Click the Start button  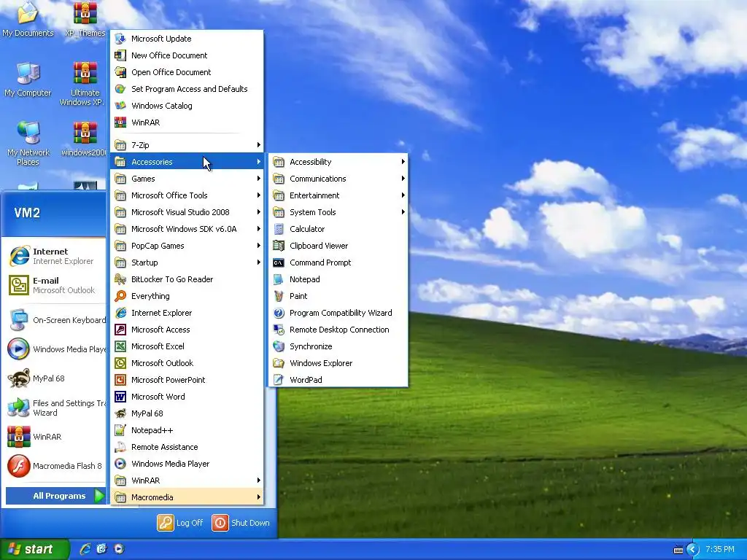point(34,549)
